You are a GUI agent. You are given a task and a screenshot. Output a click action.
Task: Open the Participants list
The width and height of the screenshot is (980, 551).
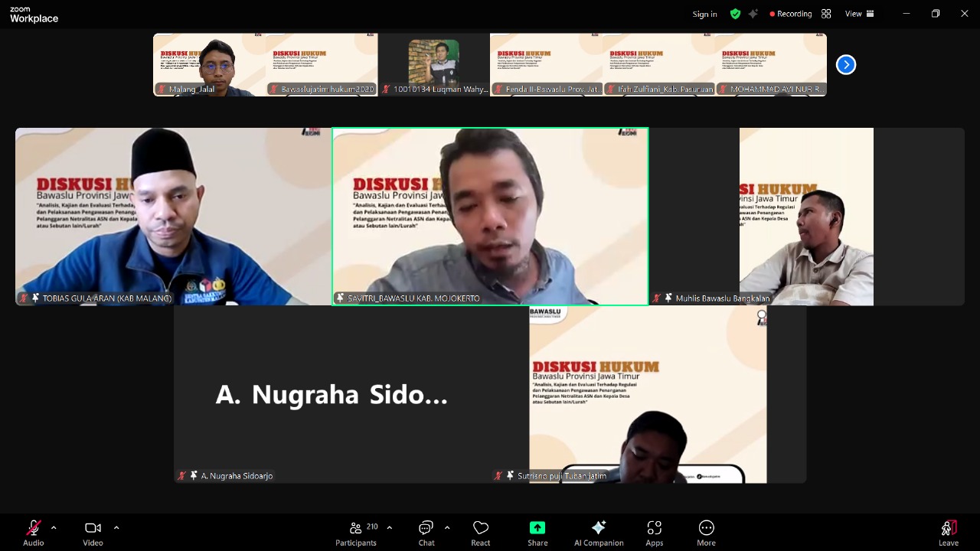(x=355, y=532)
